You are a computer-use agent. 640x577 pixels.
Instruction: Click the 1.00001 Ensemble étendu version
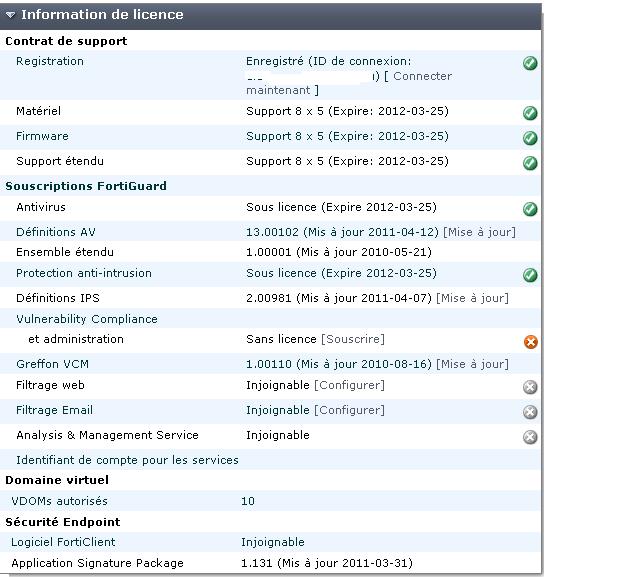point(269,252)
